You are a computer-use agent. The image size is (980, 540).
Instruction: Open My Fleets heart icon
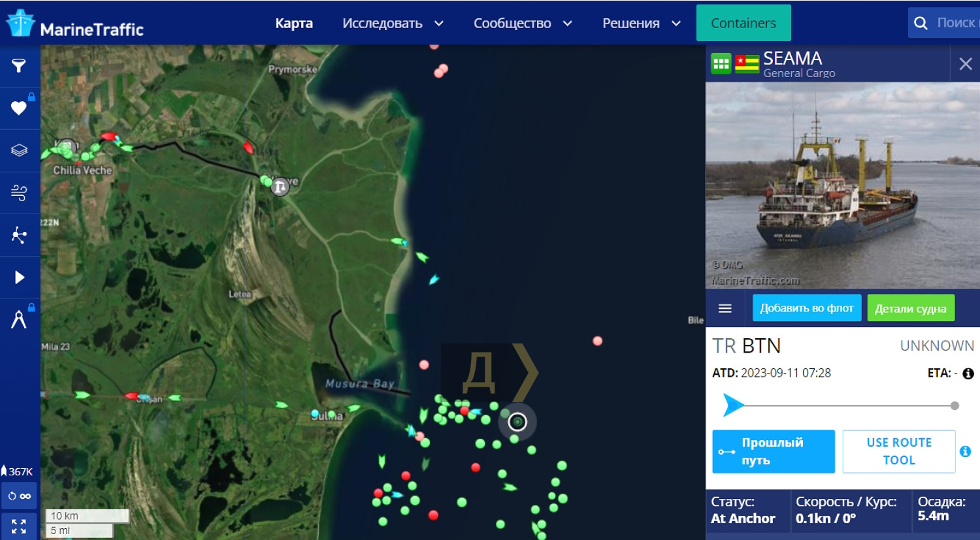click(19, 108)
